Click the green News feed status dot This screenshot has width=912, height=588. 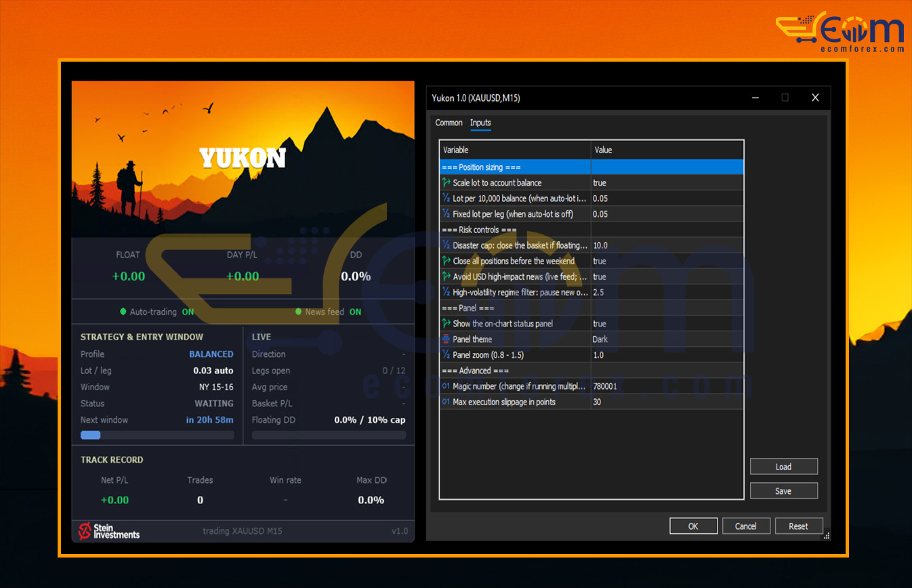tap(299, 312)
